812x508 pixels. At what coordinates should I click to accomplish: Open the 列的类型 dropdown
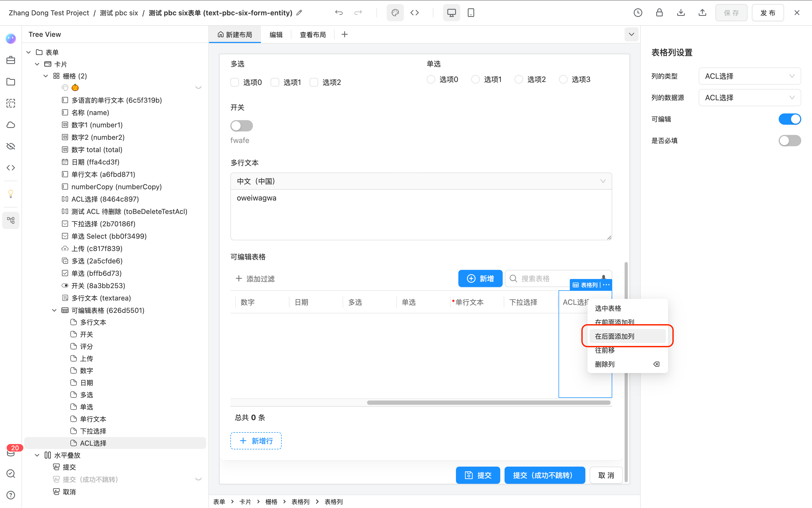click(750, 76)
